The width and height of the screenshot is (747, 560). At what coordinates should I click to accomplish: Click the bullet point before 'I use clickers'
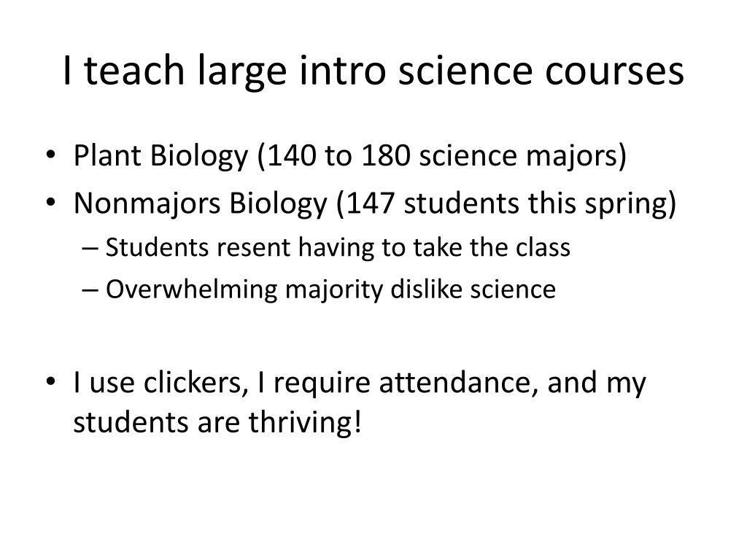tap(51, 381)
